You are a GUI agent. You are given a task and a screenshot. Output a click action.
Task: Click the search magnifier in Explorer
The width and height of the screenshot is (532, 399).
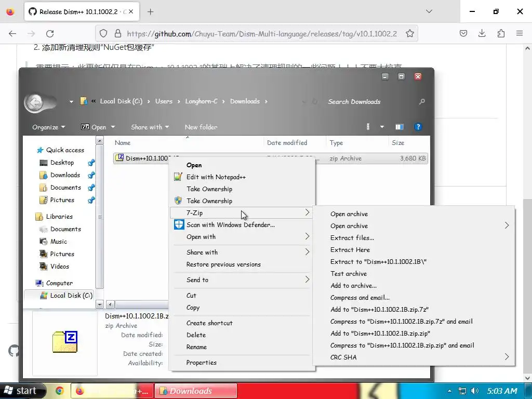click(x=422, y=101)
